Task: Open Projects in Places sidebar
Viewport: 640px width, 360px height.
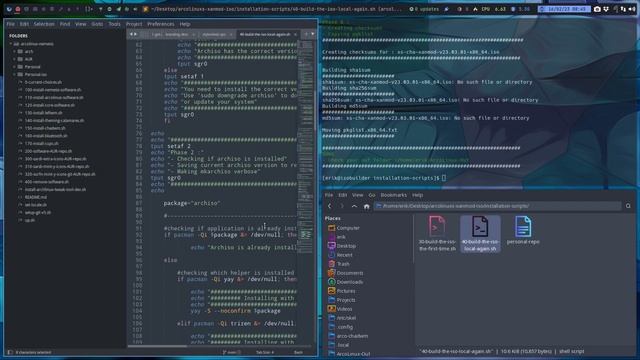Action: coord(342,300)
